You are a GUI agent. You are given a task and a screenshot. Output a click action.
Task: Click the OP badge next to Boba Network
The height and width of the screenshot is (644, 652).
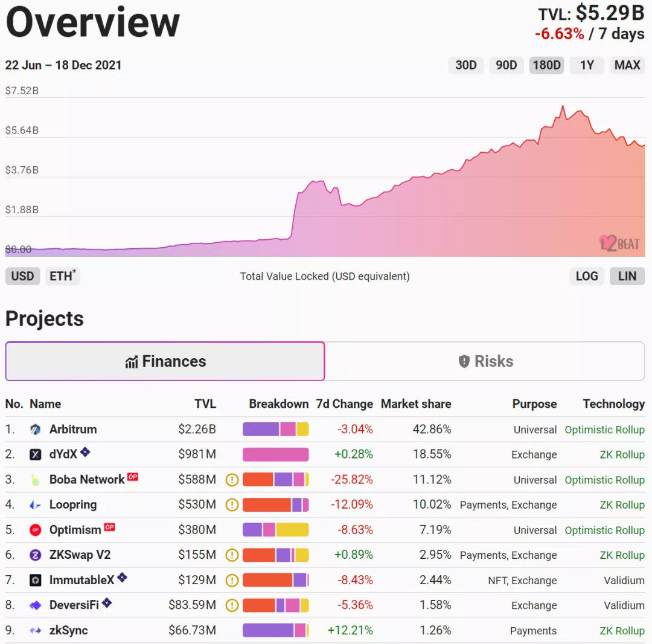133,477
